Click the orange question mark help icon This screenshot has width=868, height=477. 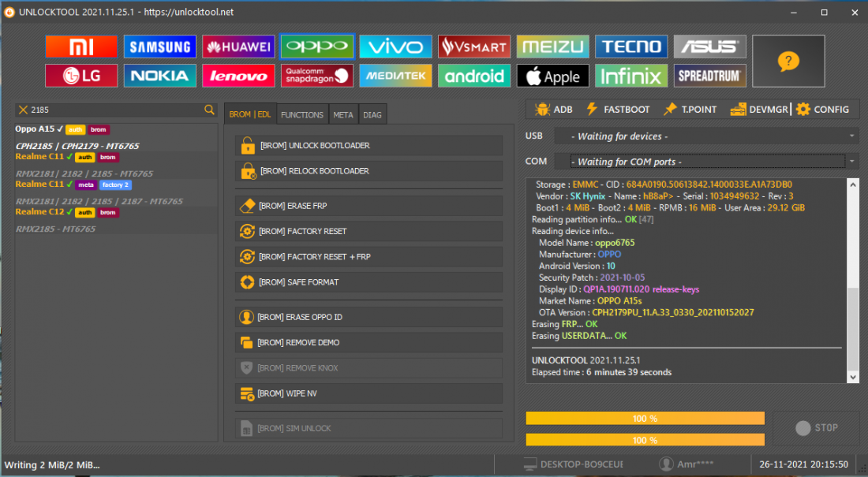788,61
